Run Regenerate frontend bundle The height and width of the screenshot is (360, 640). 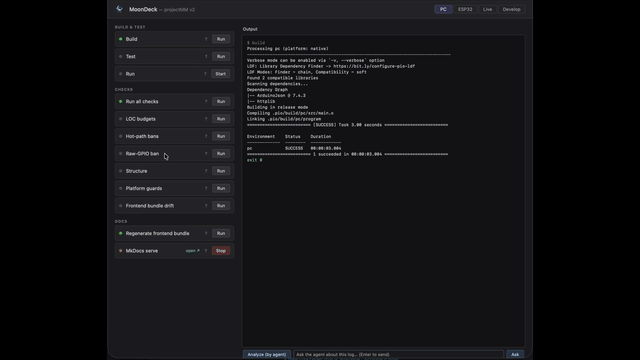click(x=221, y=233)
